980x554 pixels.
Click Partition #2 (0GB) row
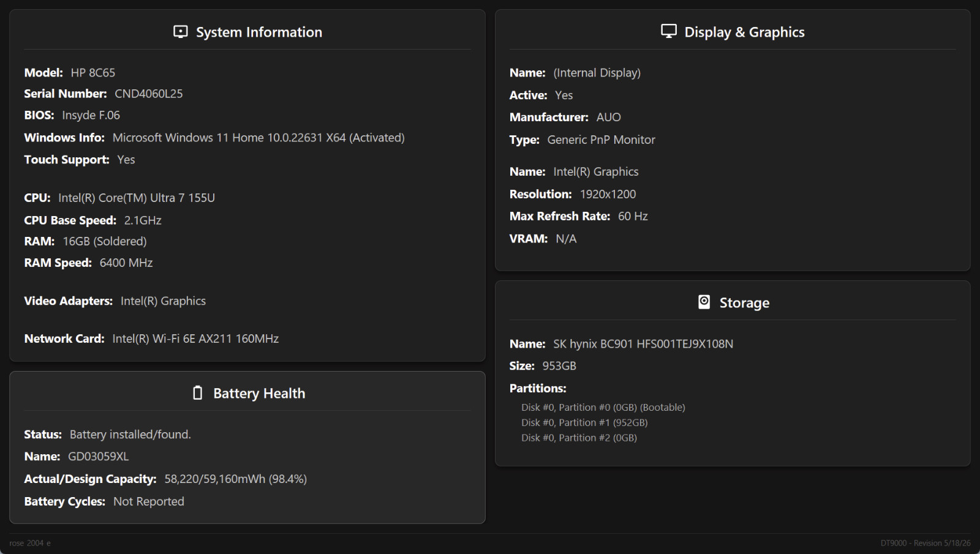(x=579, y=438)
